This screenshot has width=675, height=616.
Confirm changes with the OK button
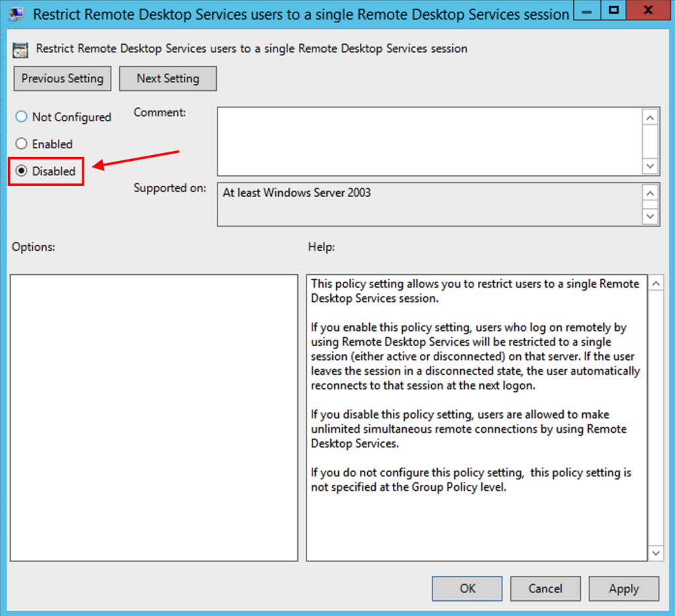pos(467,588)
